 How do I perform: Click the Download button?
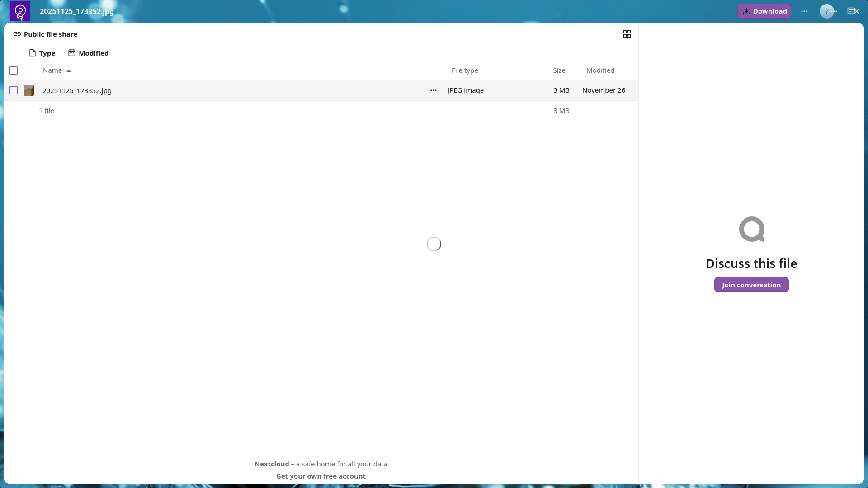(764, 11)
